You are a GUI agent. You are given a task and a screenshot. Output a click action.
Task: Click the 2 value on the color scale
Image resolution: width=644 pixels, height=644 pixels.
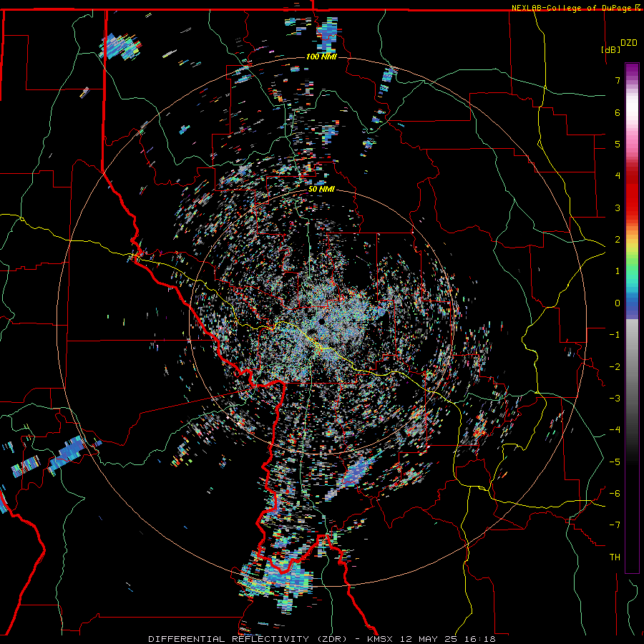[x=618, y=240]
